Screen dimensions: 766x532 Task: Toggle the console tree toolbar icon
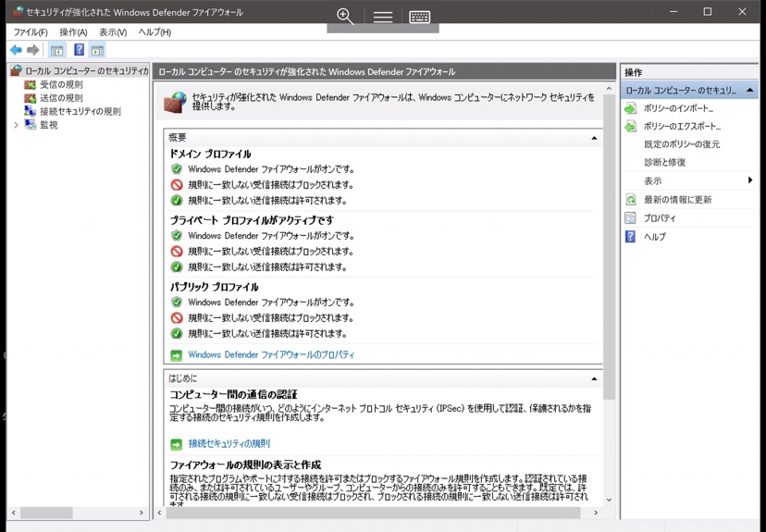57,50
